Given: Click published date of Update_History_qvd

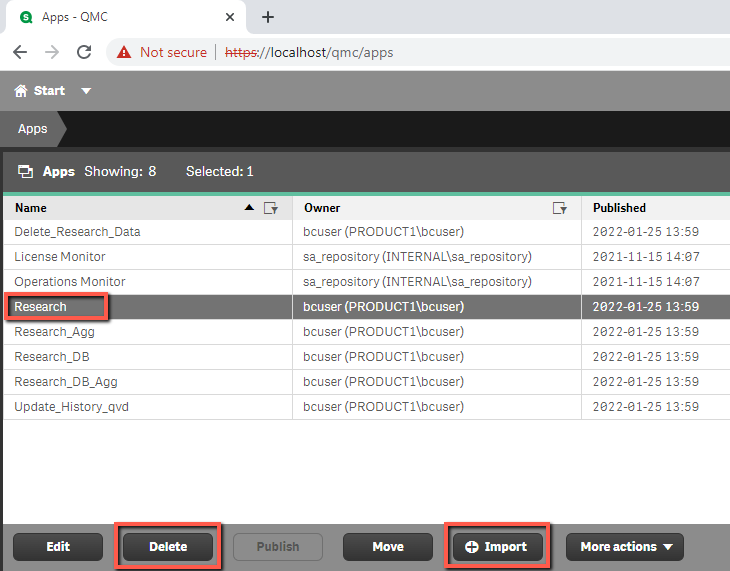Looking at the screenshot, I should [x=646, y=407].
